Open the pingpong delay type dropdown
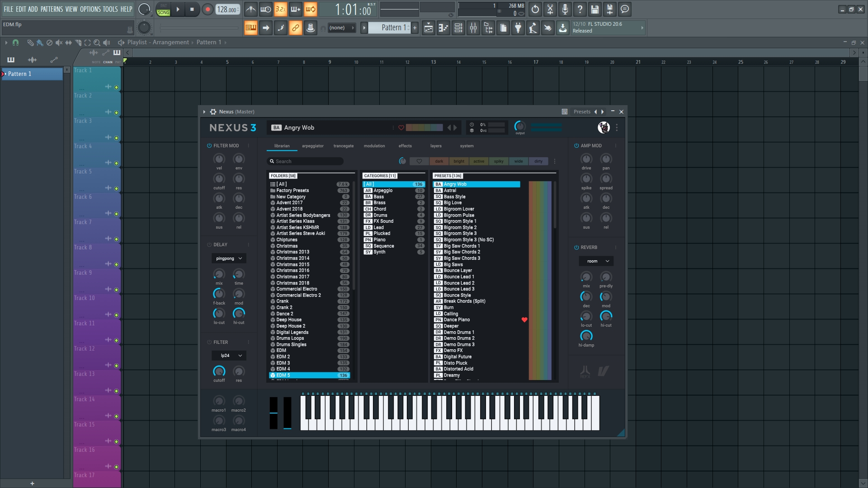Screen dimensions: 868x488 [229, 258]
